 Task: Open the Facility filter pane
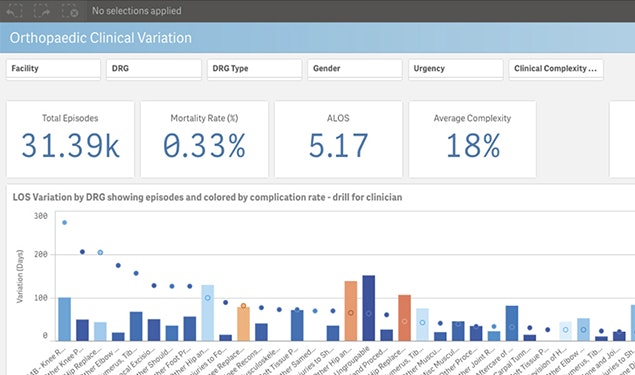[x=53, y=69]
